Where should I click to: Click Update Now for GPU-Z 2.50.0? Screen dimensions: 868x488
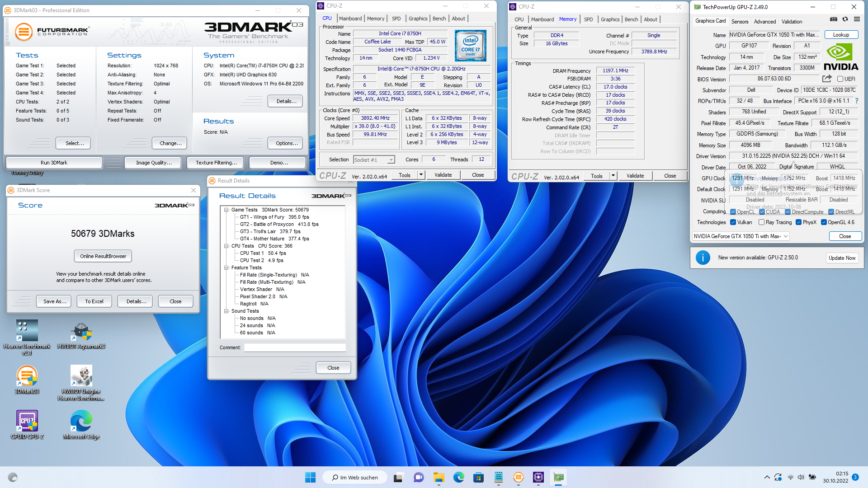842,258
